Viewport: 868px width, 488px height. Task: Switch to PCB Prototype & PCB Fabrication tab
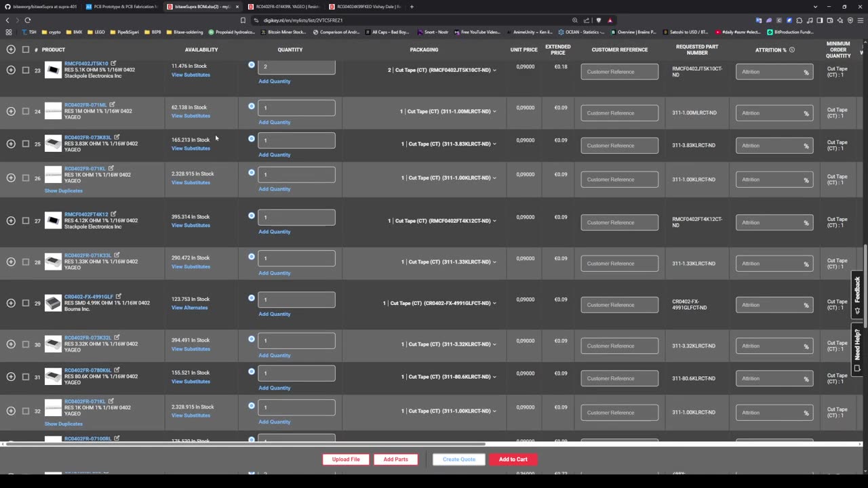122,7
